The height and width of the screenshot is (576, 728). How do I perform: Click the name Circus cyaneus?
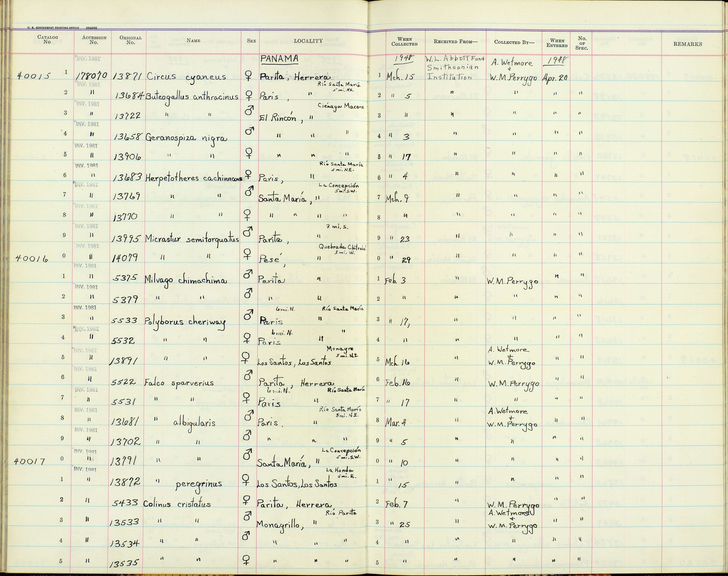coord(186,77)
